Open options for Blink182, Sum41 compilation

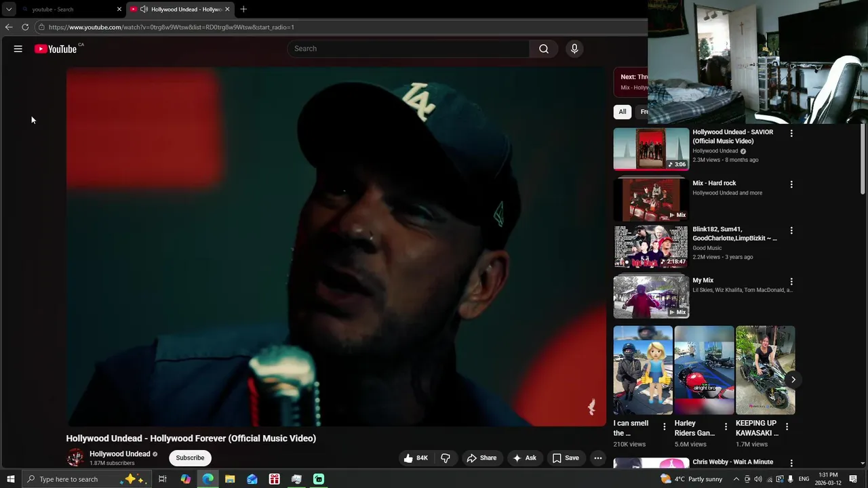pos(791,230)
